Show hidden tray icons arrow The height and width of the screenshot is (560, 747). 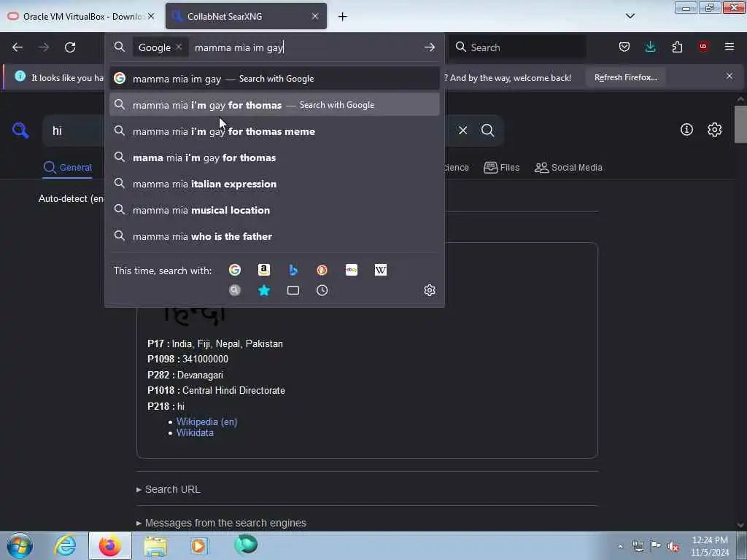click(620, 547)
